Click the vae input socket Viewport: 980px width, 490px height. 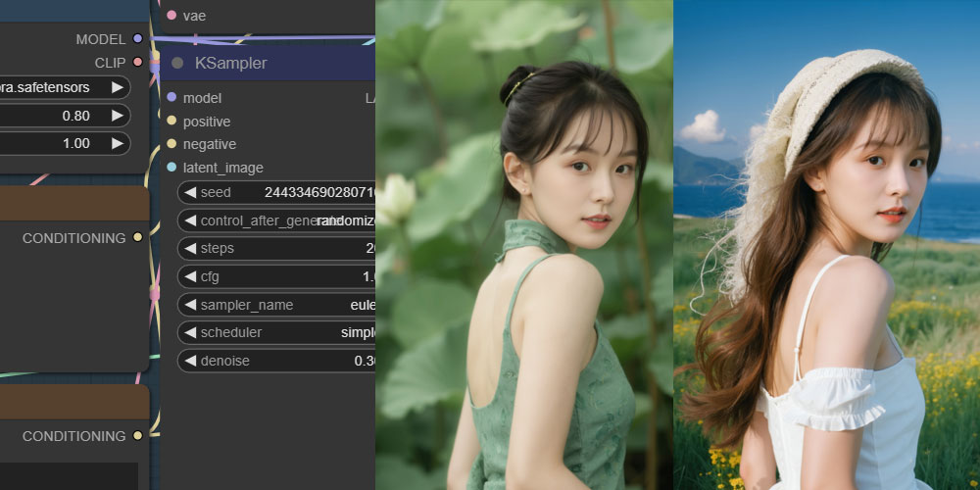tap(171, 15)
